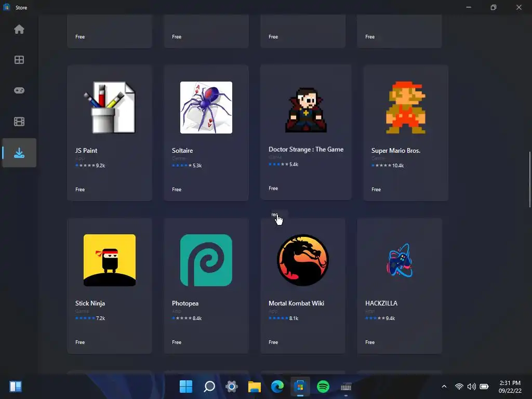Open the Gaming section controller icon
Screen dimensions: 532x399
[19, 90]
